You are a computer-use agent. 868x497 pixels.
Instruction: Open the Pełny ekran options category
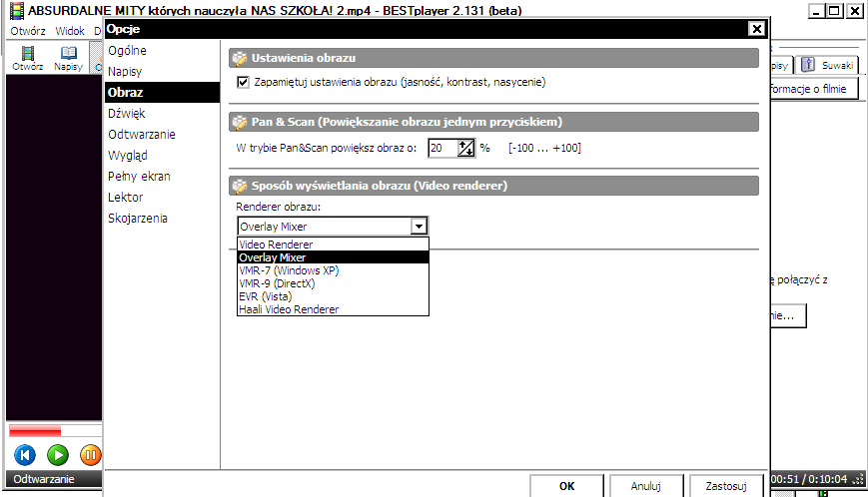(x=162, y=177)
